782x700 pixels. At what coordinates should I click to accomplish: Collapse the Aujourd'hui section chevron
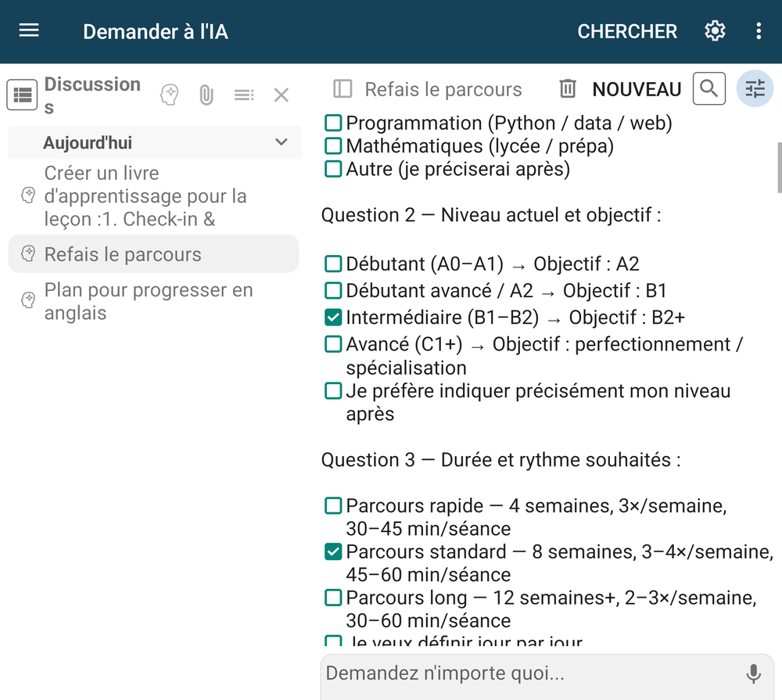point(282,142)
